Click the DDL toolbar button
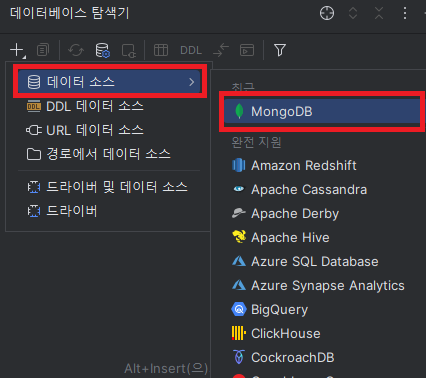The width and height of the screenshot is (426, 378). pyautogui.click(x=191, y=50)
